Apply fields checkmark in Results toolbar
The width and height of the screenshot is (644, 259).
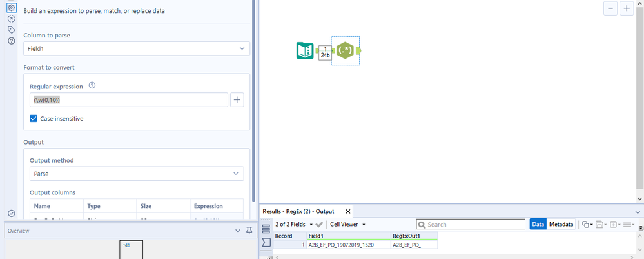[319, 224]
